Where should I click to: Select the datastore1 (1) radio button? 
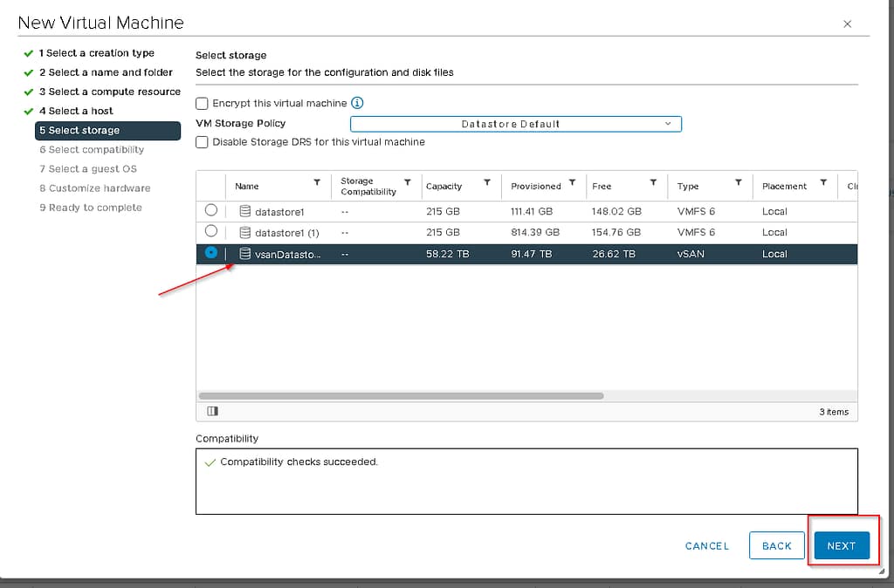(x=211, y=231)
